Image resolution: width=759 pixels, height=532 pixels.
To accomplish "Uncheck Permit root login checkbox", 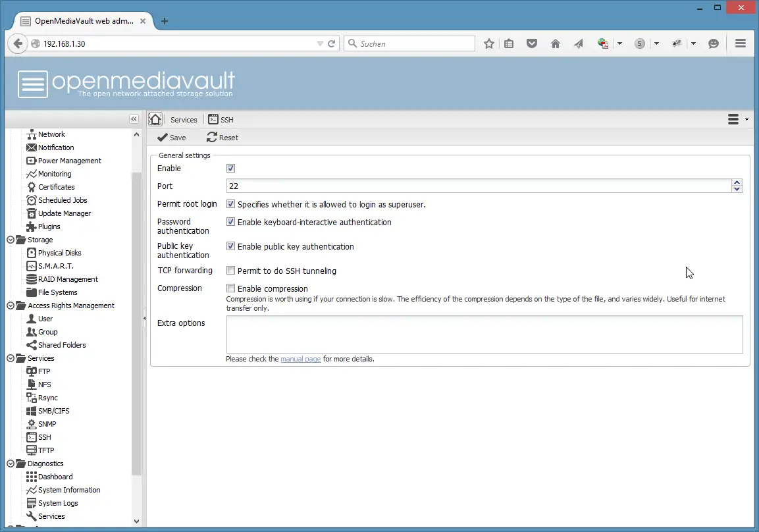I will (231, 204).
